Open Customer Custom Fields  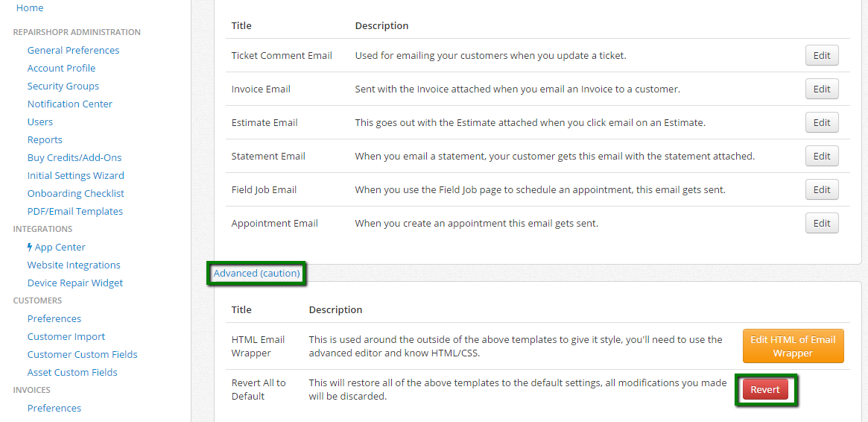click(83, 354)
